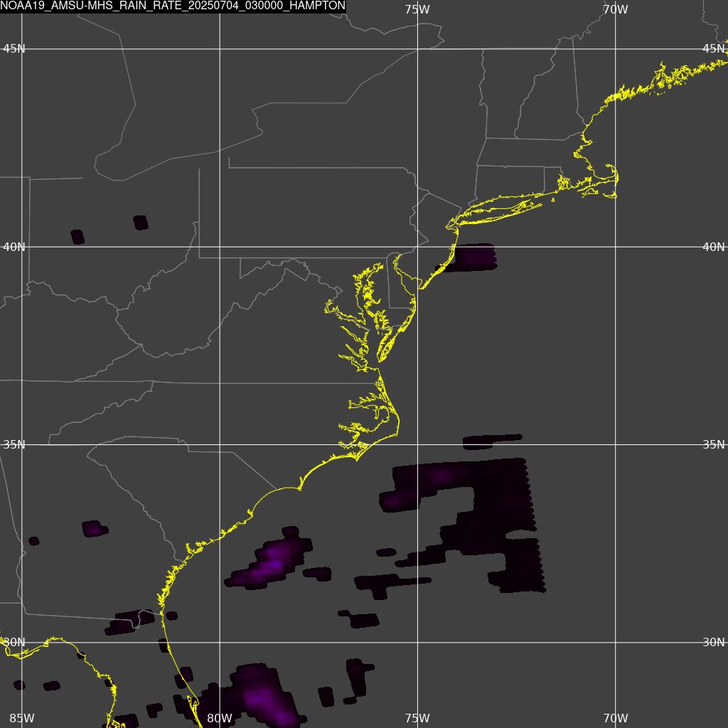The width and height of the screenshot is (728, 728).
Task: Click the 30N latitude label on the left side
Action: (13, 643)
